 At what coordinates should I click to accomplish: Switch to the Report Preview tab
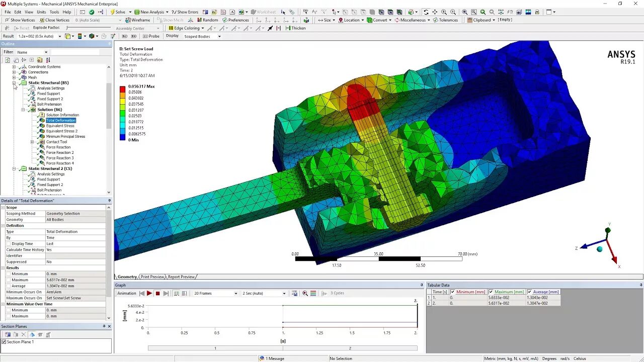click(x=181, y=277)
